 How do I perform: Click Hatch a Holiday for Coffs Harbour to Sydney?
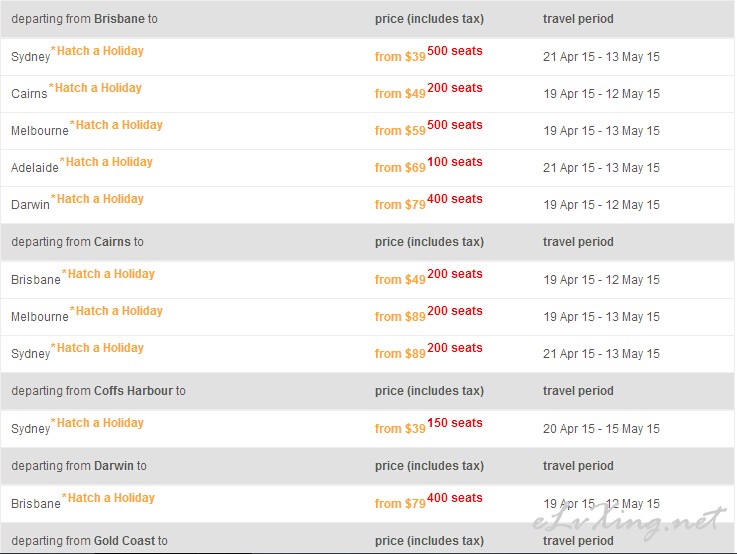point(99,423)
